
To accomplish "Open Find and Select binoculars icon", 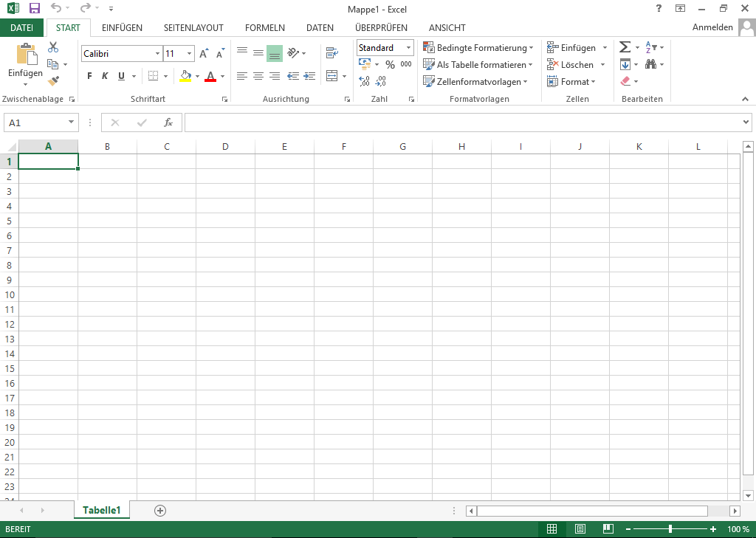I will [650, 64].
